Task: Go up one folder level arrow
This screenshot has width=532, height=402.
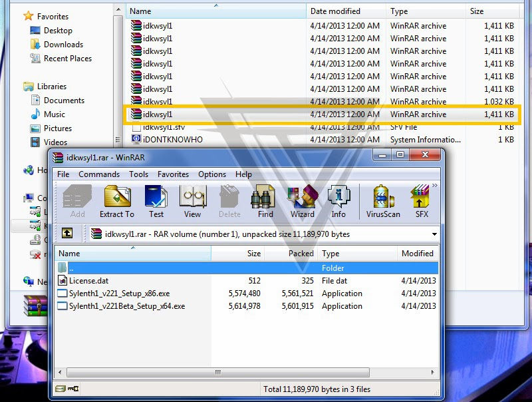Action: point(67,233)
